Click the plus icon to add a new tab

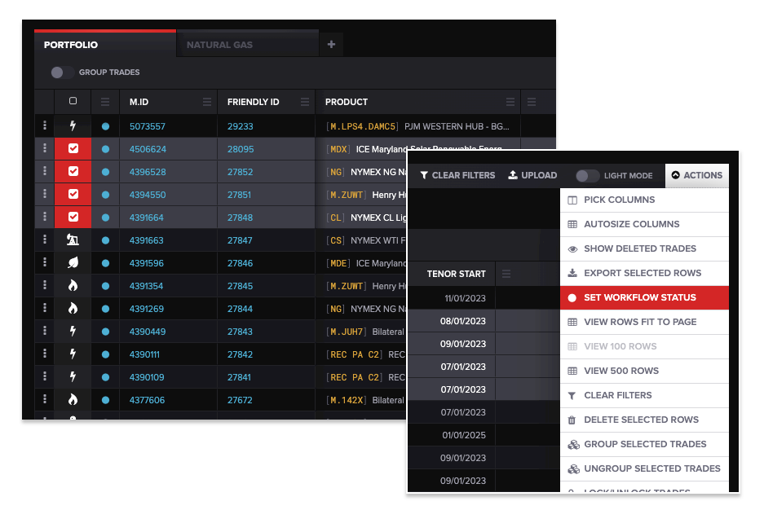click(x=331, y=45)
